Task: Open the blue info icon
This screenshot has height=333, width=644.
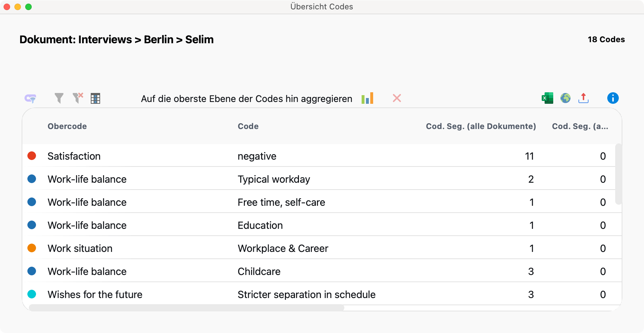Action: 613,98
